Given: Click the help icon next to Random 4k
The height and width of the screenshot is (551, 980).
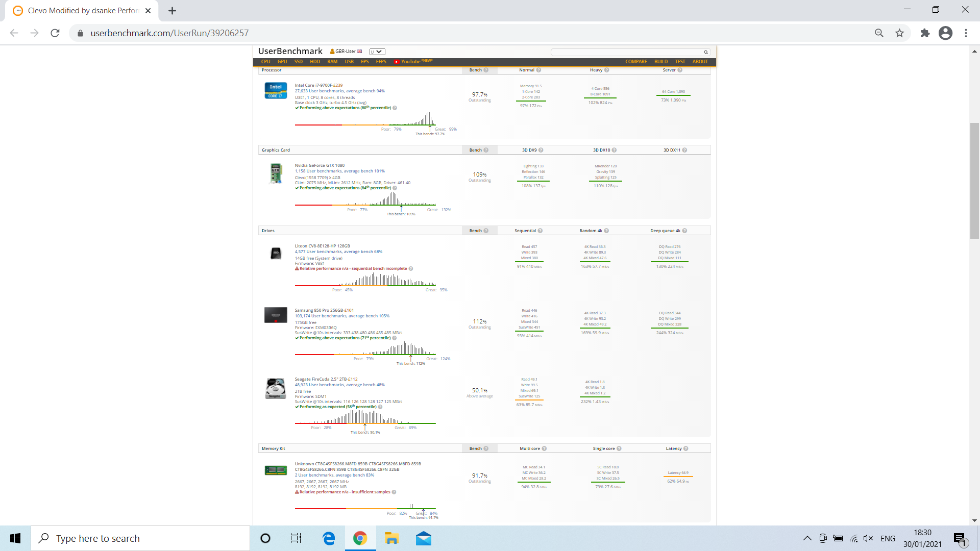Looking at the screenshot, I should coord(606,231).
